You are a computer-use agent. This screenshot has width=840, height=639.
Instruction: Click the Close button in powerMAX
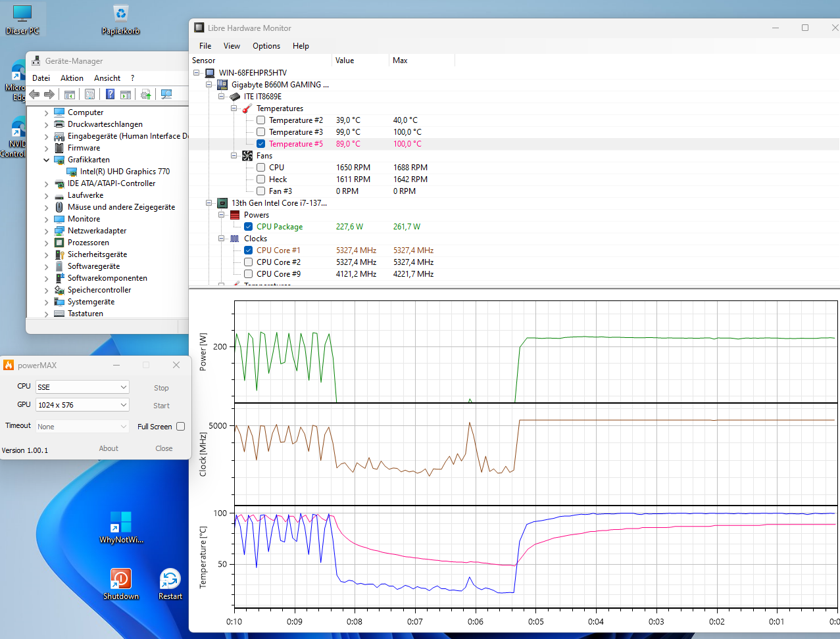[x=164, y=448]
